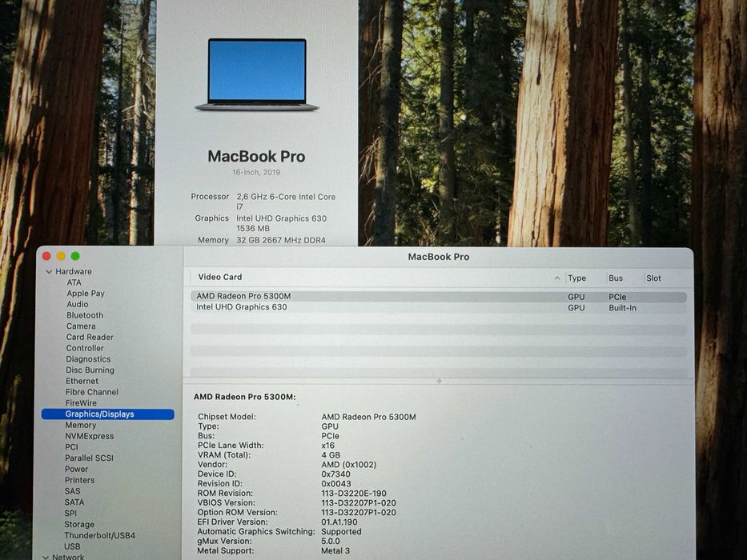Screen dimensions: 747x560
Task: Select NVMExpress in the sidebar
Action: coord(90,436)
